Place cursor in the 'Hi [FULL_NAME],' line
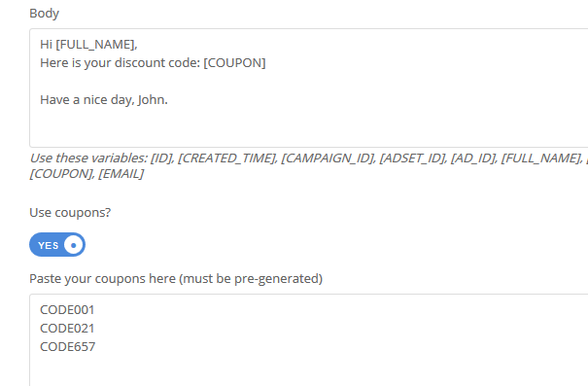The image size is (588, 386). coord(88,45)
